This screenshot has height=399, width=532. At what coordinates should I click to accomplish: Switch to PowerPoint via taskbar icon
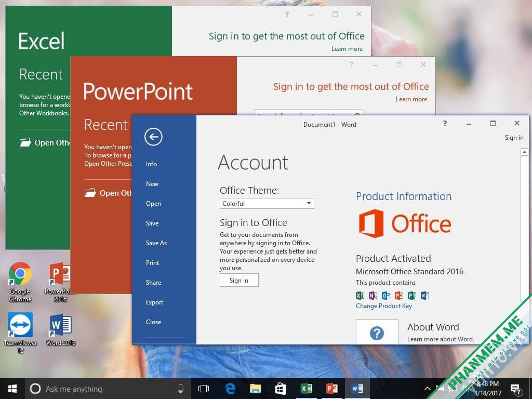(x=331, y=389)
